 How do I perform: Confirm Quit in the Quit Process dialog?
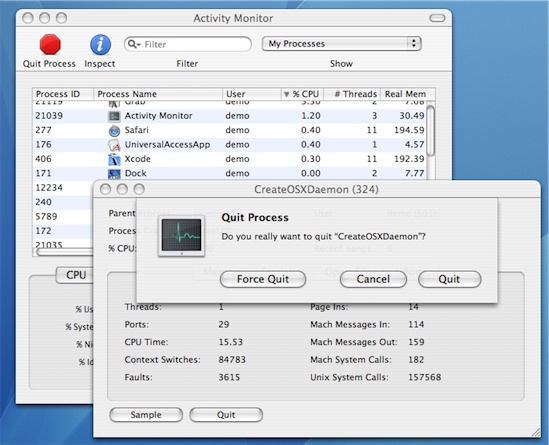450,279
